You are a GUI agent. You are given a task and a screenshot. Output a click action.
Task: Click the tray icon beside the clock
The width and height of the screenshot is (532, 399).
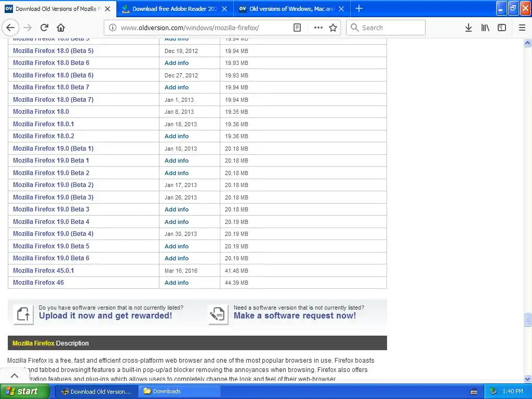pyautogui.click(x=494, y=392)
